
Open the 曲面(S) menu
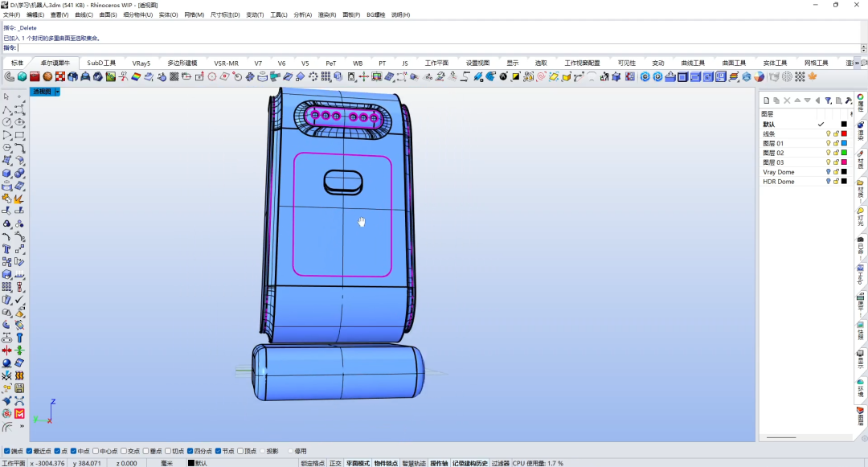[108, 15]
